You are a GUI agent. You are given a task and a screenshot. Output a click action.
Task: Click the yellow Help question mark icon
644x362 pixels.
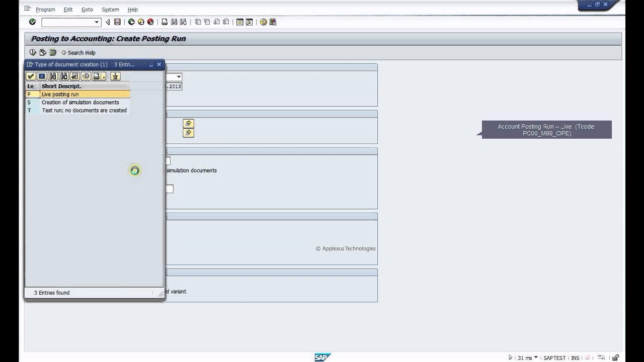pos(263,22)
